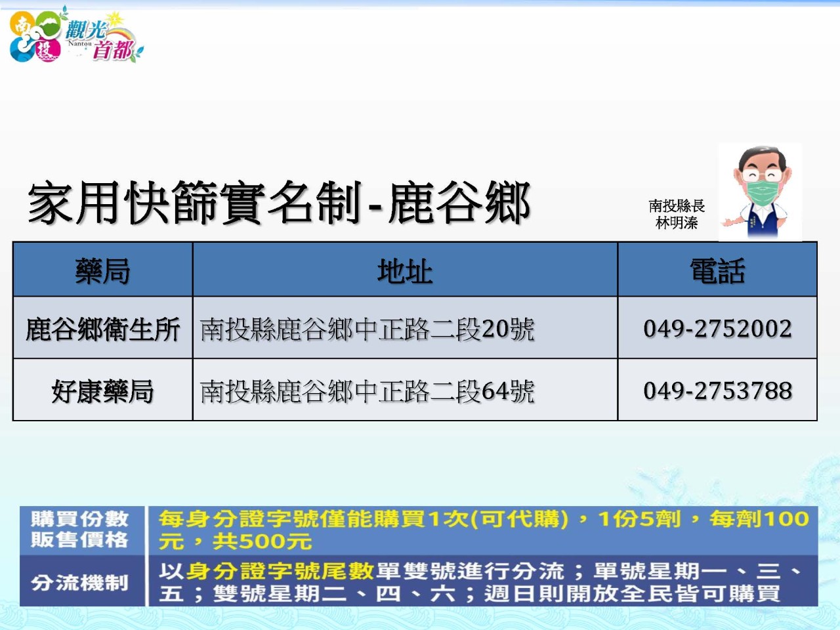Screen dimensions: 840x630
Task: Click the yellow 身分證字號尾數 text
Action: 280,571
